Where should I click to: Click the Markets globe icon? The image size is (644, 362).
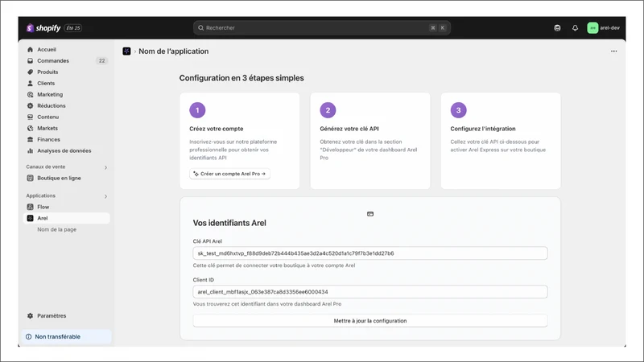tap(30, 128)
